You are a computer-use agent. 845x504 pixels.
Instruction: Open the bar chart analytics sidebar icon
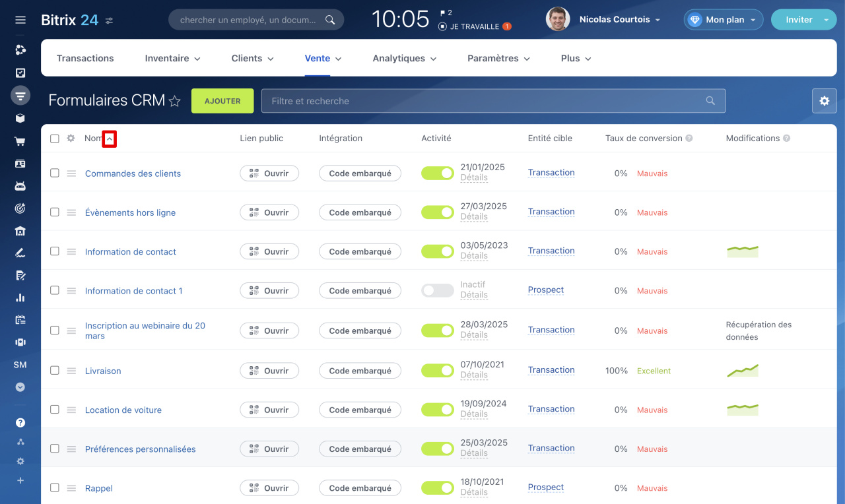(x=20, y=298)
